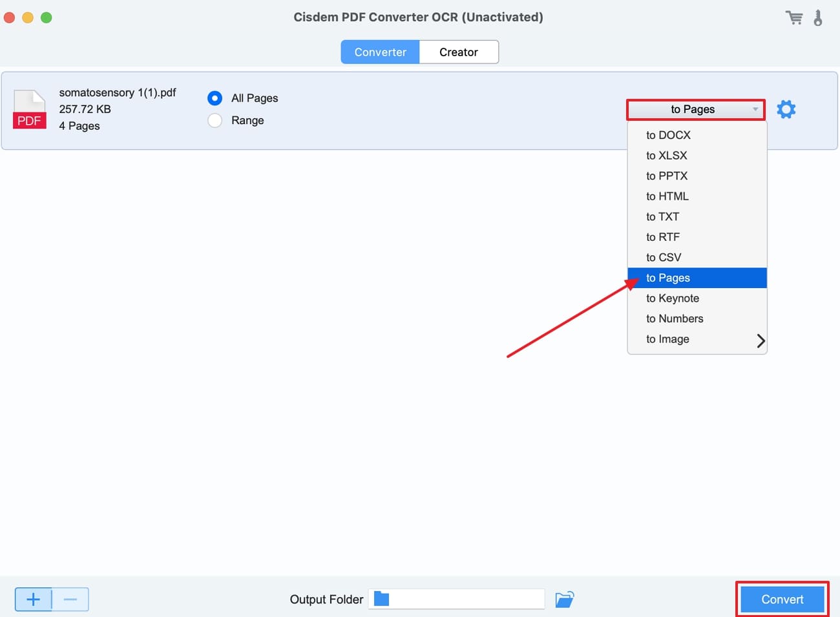Switch to the Converter tab

[380, 52]
